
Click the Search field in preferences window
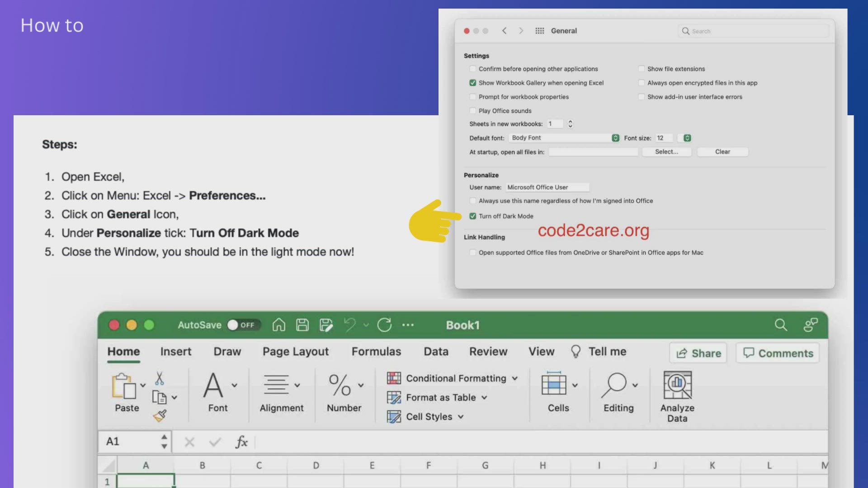click(x=753, y=31)
